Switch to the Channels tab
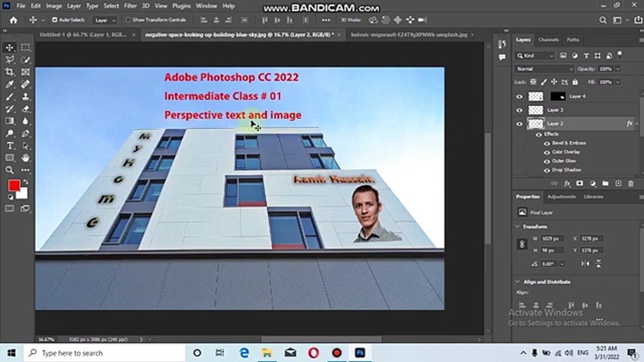The image size is (644, 362). (x=548, y=40)
